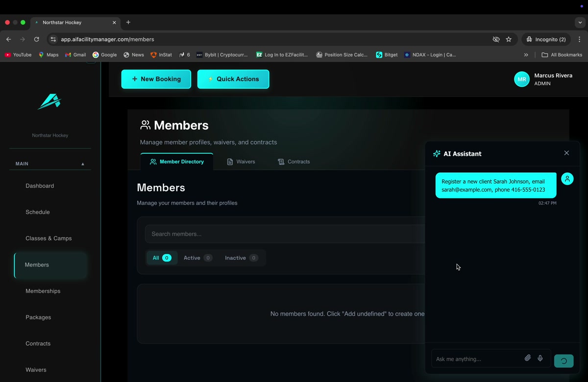Click the New Booking button
Image resolution: width=588 pixels, height=382 pixels.
pos(156,79)
